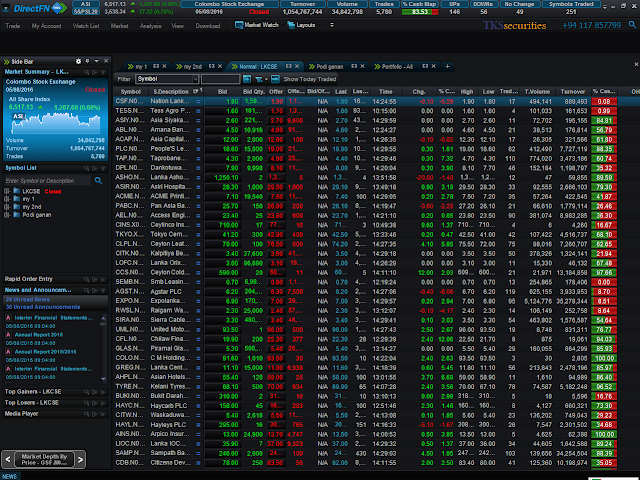Screen dimensions: 640x480
Task: Click the Symbol List search magnifier icon
Action: point(98,180)
